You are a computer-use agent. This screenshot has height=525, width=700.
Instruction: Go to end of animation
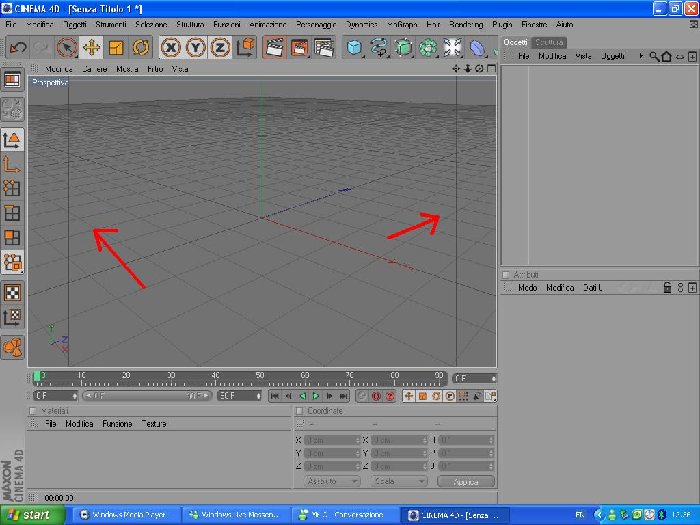343,396
